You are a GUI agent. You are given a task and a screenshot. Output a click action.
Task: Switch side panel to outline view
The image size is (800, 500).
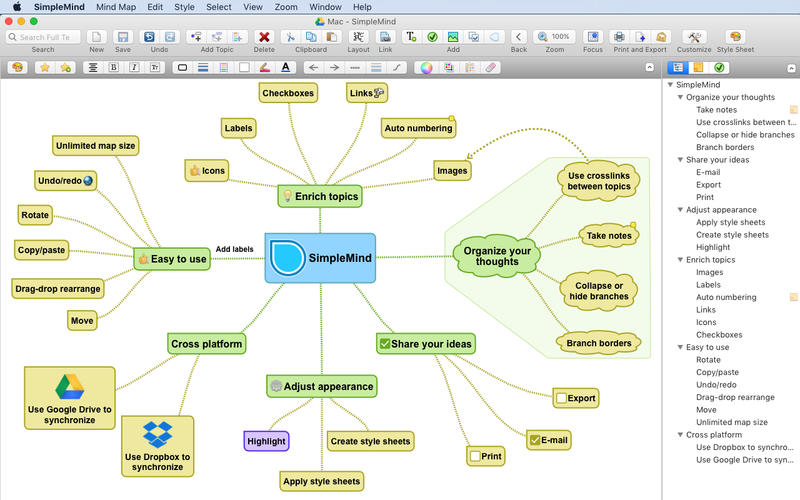coord(678,67)
